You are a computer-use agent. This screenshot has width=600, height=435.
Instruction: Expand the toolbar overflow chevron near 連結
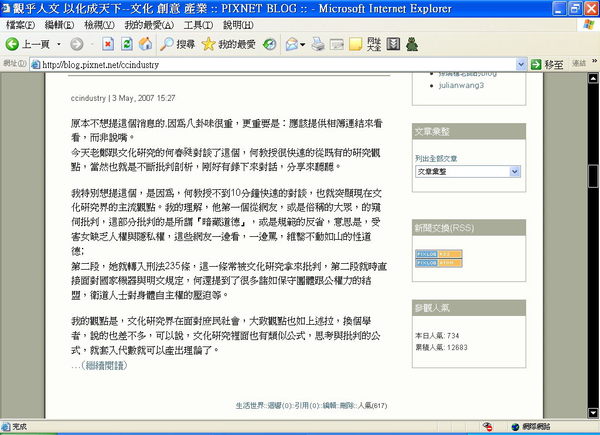[x=594, y=61]
